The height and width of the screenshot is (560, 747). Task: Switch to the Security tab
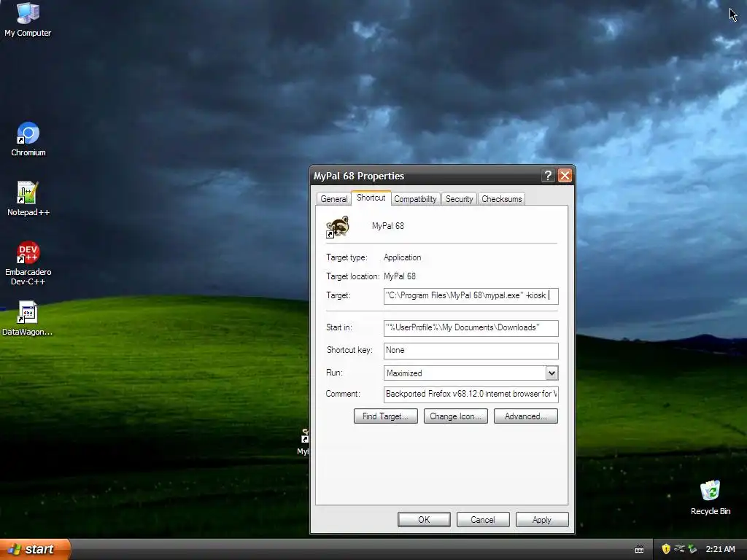459,199
